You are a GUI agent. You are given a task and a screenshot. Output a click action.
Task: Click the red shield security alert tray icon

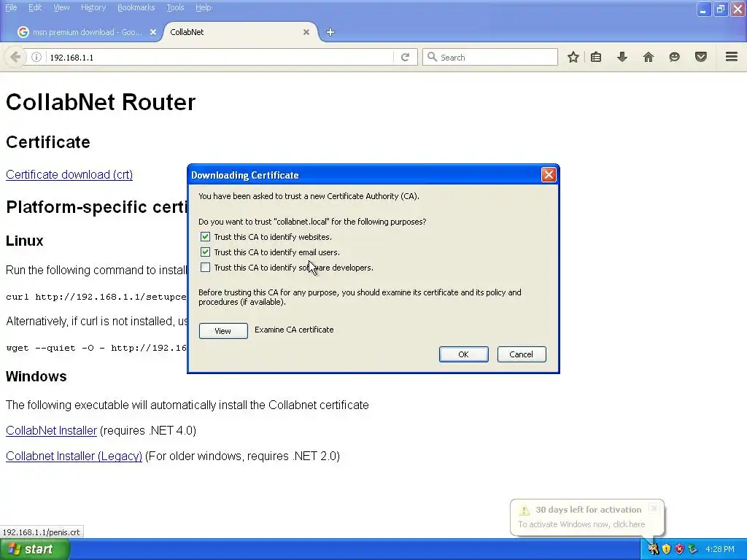(679, 549)
